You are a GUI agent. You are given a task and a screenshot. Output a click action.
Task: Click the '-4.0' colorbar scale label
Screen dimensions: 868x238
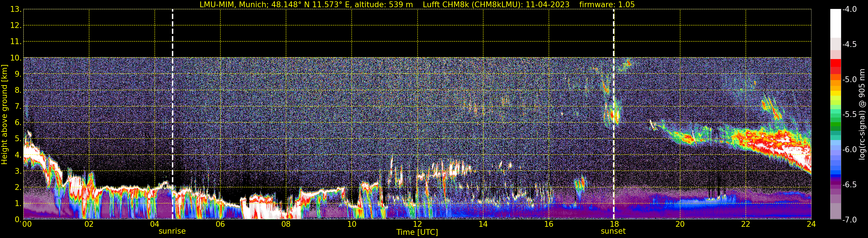point(850,10)
